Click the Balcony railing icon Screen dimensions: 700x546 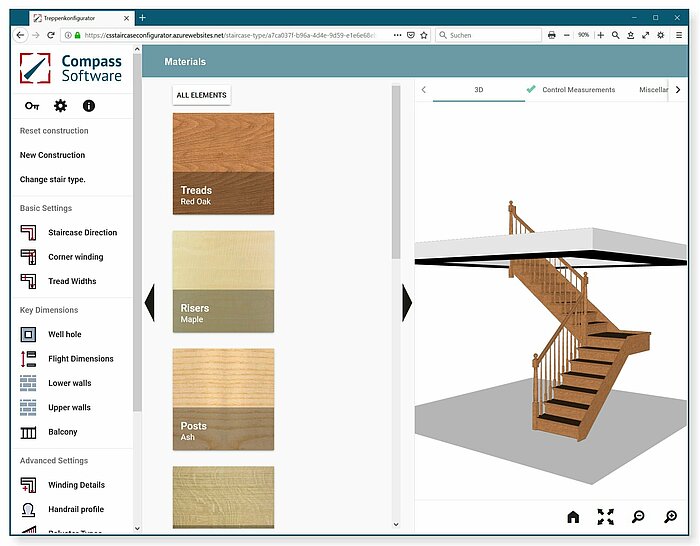click(x=28, y=432)
